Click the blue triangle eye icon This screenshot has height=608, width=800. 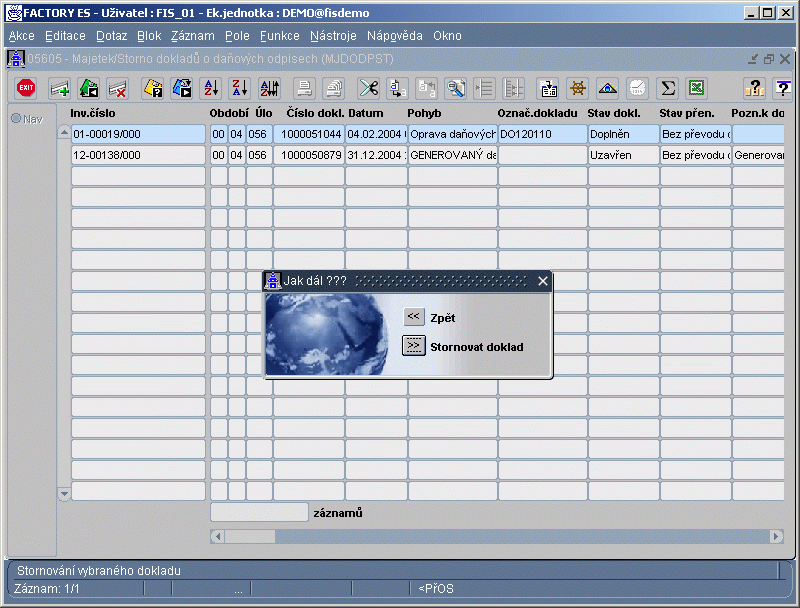click(607, 88)
